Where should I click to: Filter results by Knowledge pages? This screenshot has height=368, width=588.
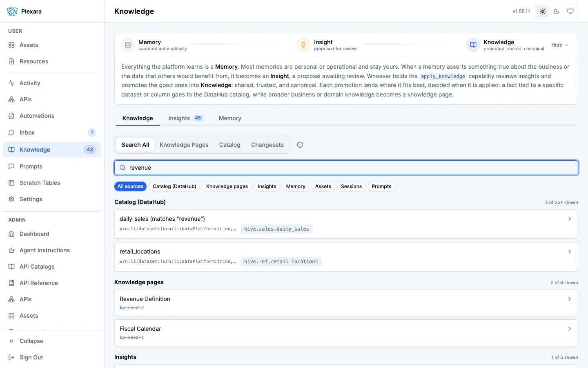[x=227, y=186]
